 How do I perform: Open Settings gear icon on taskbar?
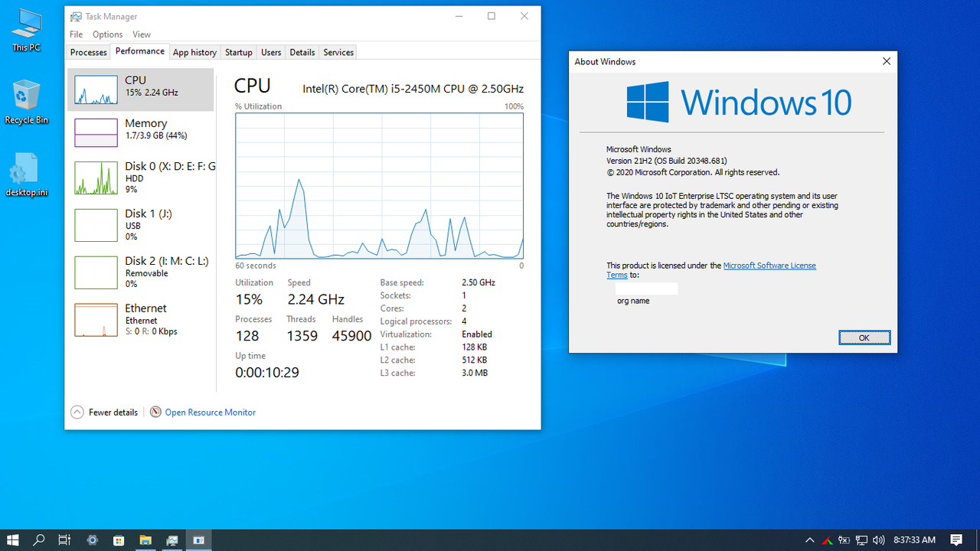click(93, 540)
